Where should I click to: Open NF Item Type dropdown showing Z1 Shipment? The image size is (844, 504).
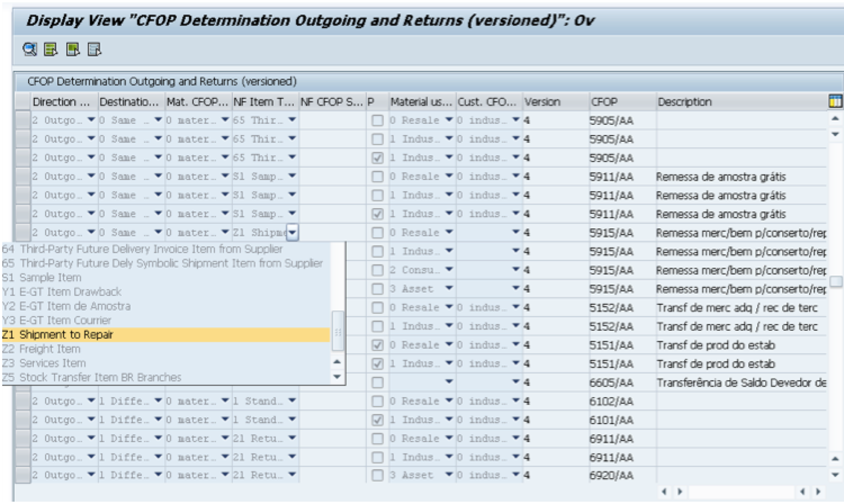click(293, 232)
